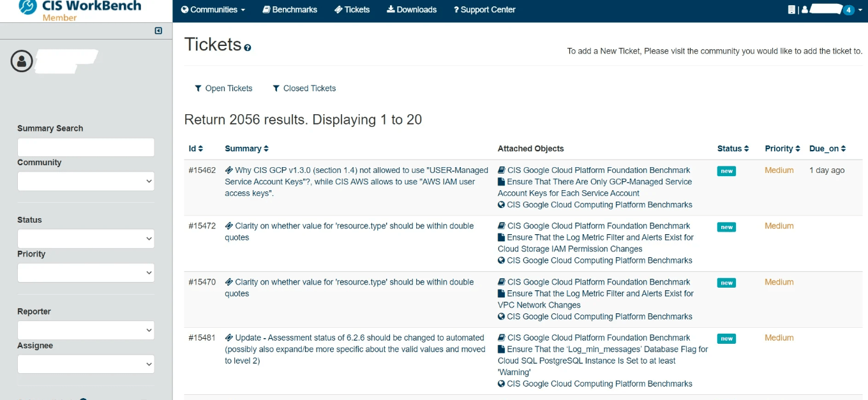Image resolution: width=868 pixels, height=400 pixels.
Task: Click ticket id #15472
Action: [202, 226]
